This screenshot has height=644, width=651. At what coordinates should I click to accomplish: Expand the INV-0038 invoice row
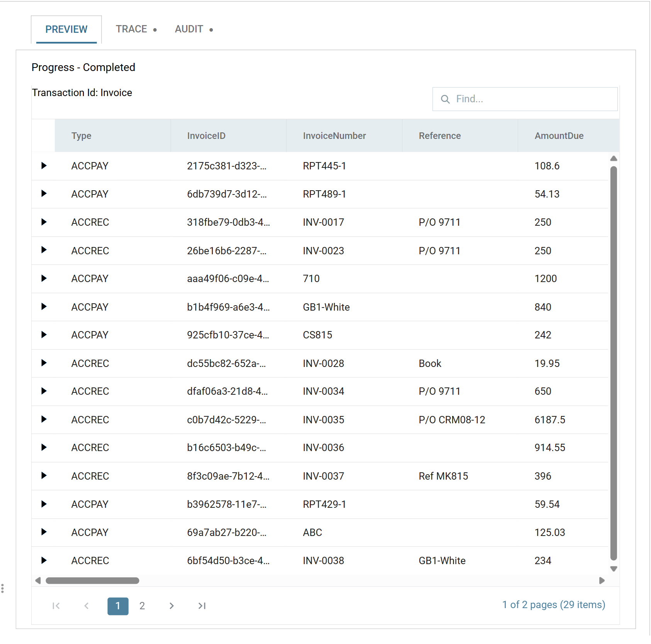pos(44,560)
